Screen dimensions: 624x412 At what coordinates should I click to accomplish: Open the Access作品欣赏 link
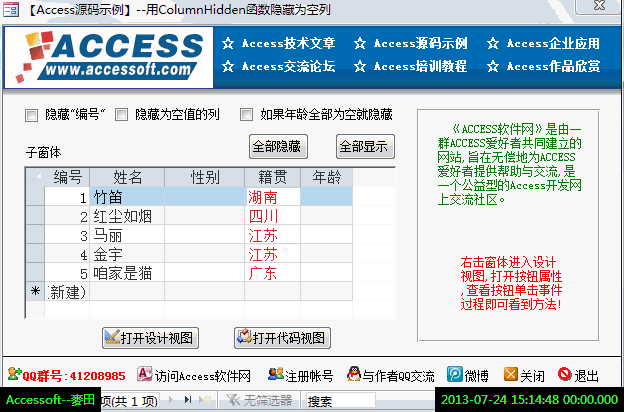[x=553, y=66]
